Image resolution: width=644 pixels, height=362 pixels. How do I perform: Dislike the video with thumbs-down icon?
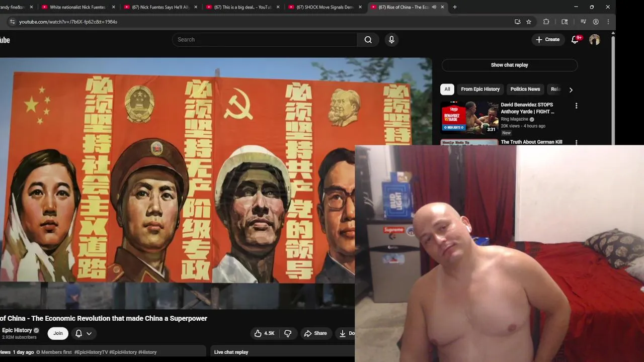(288, 333)
